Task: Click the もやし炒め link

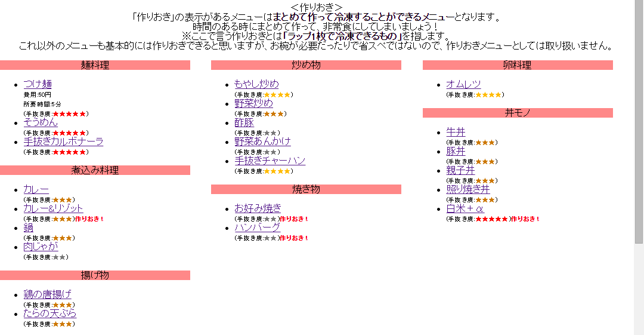Action: (x=256, y=84)
